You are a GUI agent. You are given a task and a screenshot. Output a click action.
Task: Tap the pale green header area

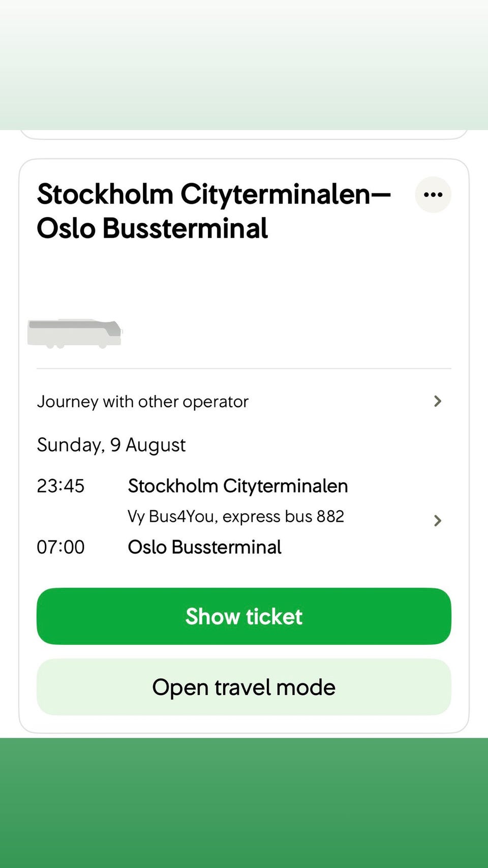click(x=244, y=65)
